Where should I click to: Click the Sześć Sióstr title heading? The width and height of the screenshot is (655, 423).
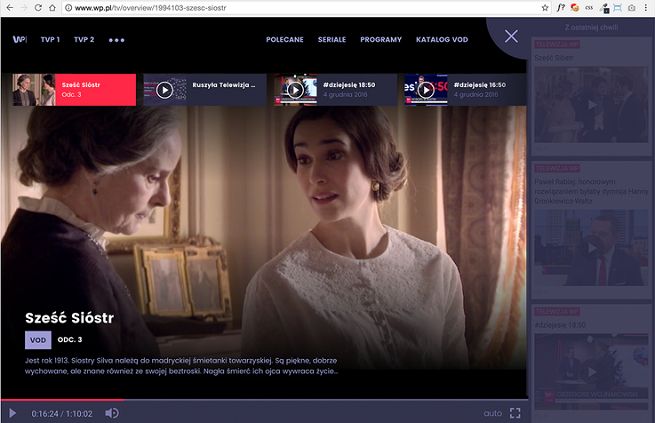tap(69, 318)
